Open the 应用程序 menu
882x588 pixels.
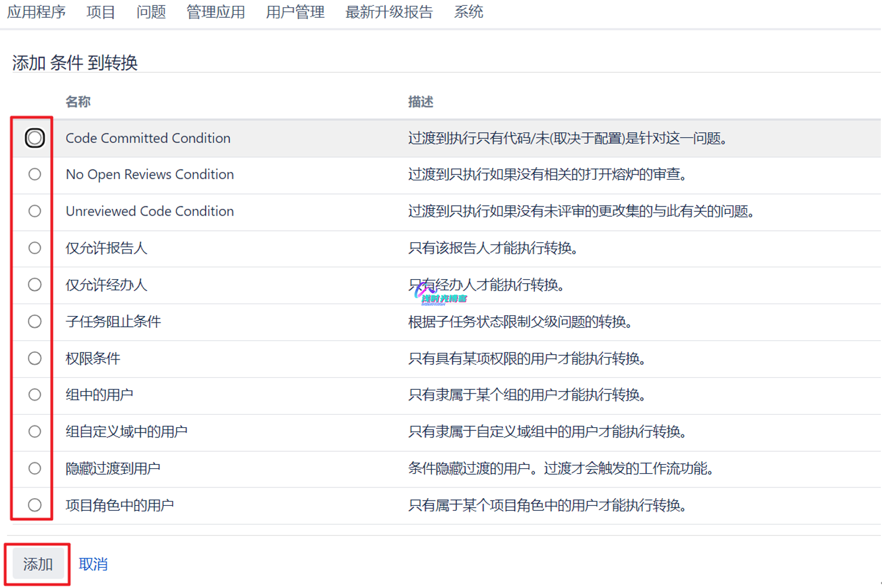click(x=36, y=12)
